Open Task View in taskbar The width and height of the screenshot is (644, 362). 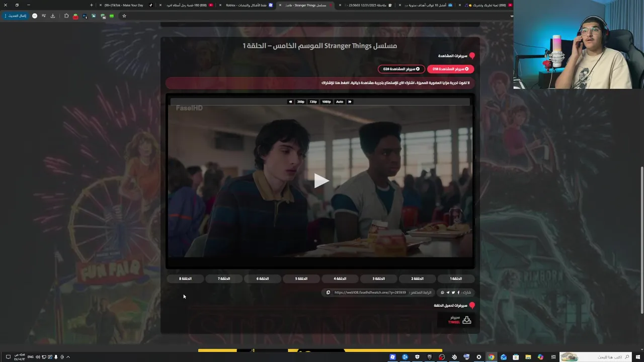553,357
